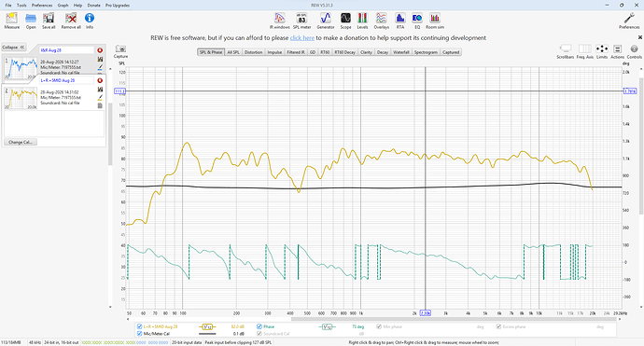The height and width of the screenshot is (346, 644).
Task: Open the SPL meter
Action: tap(301, 21)
